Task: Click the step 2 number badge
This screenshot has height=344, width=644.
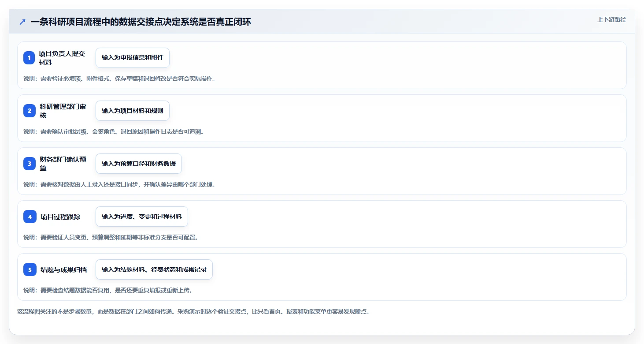Action: (x=30, y=111)
